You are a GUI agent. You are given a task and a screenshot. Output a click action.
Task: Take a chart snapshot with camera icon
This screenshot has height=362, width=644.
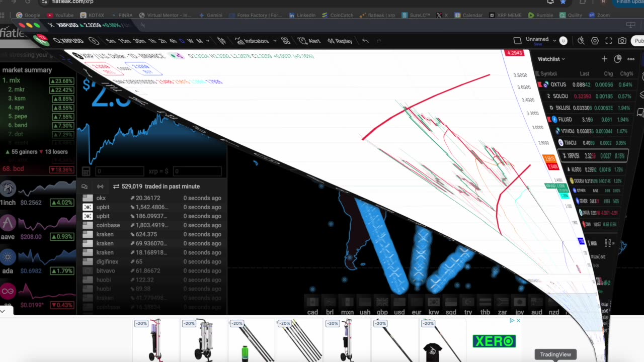622,41
